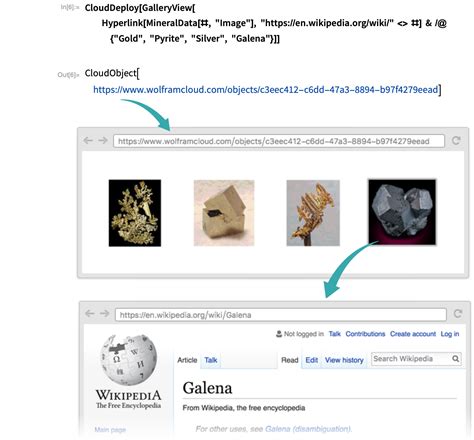Switch to the Wikipedia Talk tab
The height and width of the screenshot is (440, 474).
[211, 360]
